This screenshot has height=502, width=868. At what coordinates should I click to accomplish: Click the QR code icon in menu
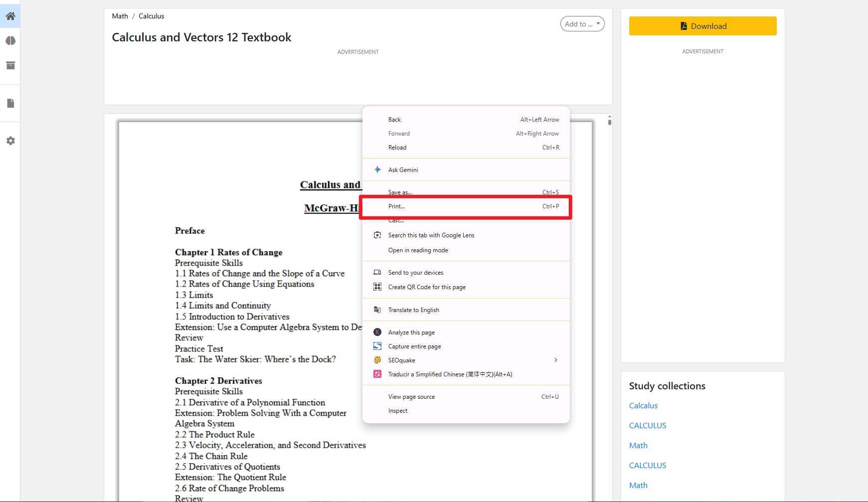tap(377, 287)
